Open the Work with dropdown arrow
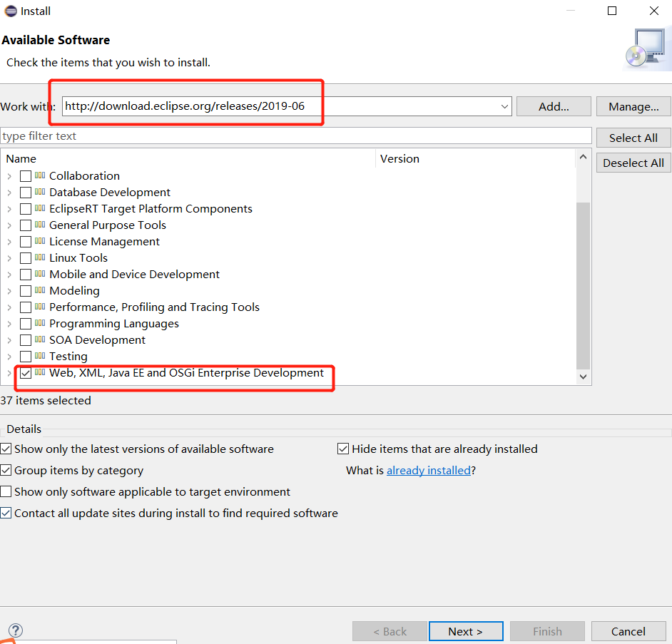The height and width of the screenshot is (644, 672). pos(505,106)
